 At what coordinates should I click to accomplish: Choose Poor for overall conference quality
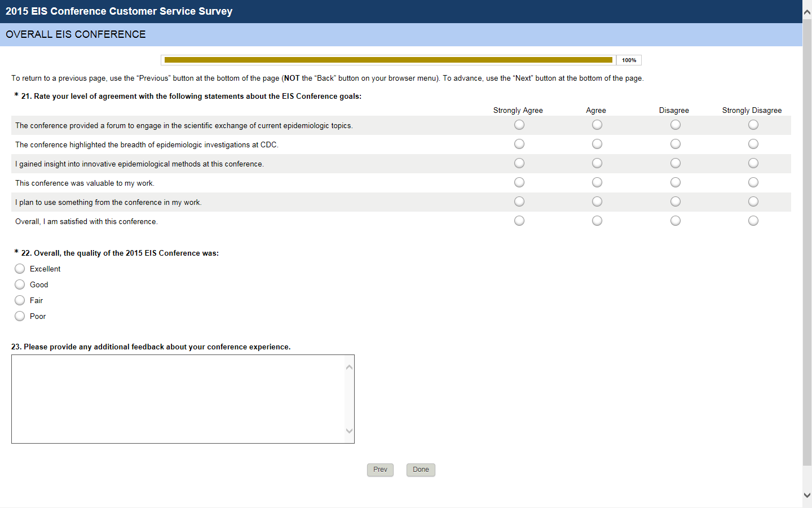pyautogui.click(x=20, y=316)
